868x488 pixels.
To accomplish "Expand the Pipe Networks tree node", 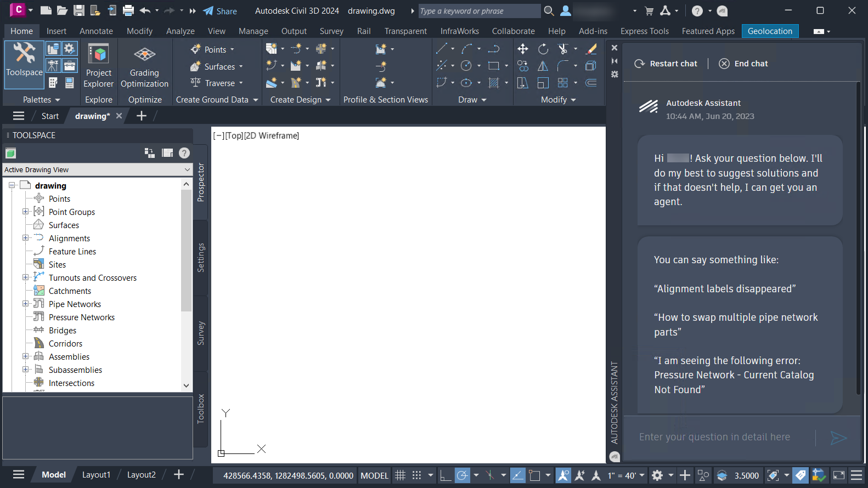I will [x=25, y=304].
